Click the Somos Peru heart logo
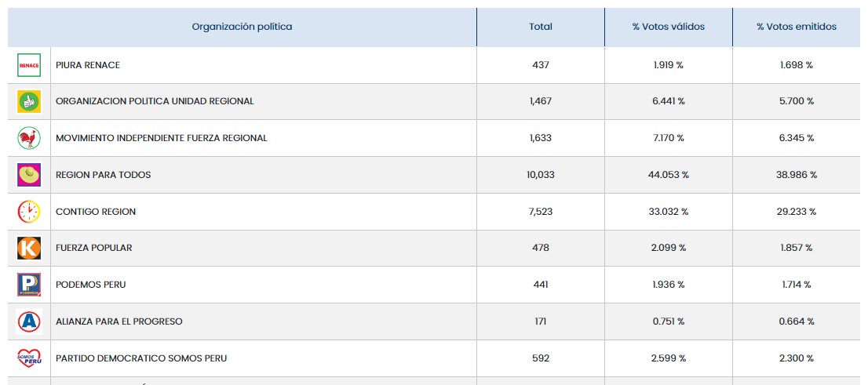 29,358
